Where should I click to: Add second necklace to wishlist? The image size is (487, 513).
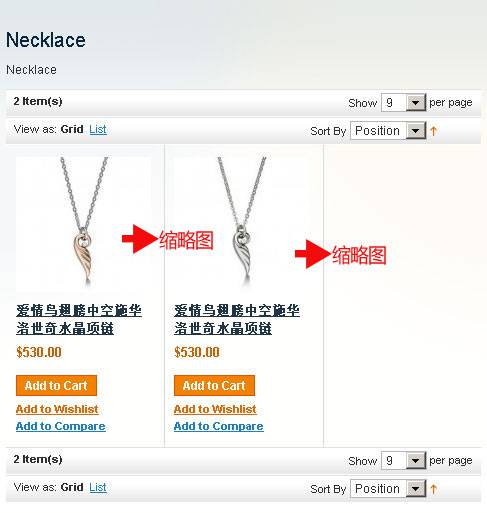pos(215,409)
